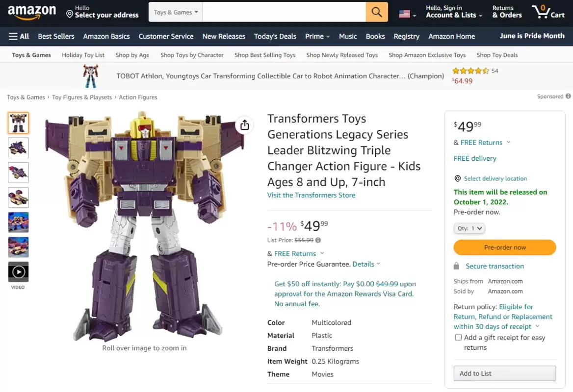This screenshot has height=392, width=573.
Task: Click the Pre-order now button
Action: 505,247
